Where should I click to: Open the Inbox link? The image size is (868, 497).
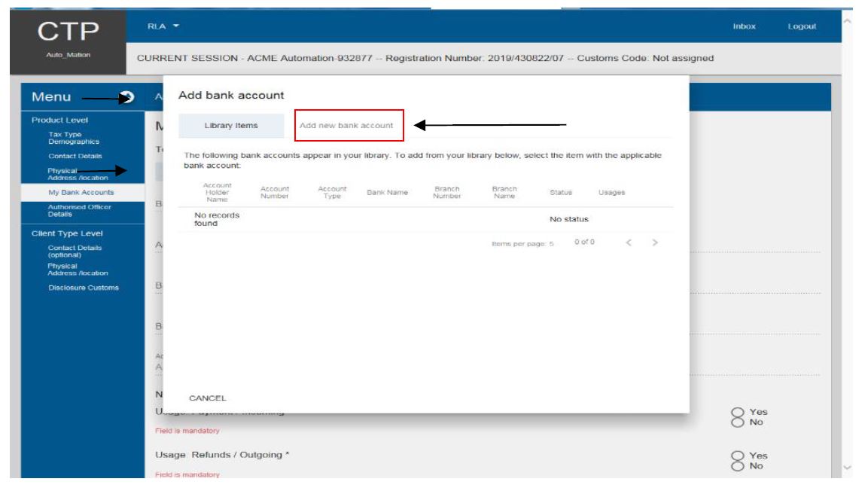[x=744, y=26]
